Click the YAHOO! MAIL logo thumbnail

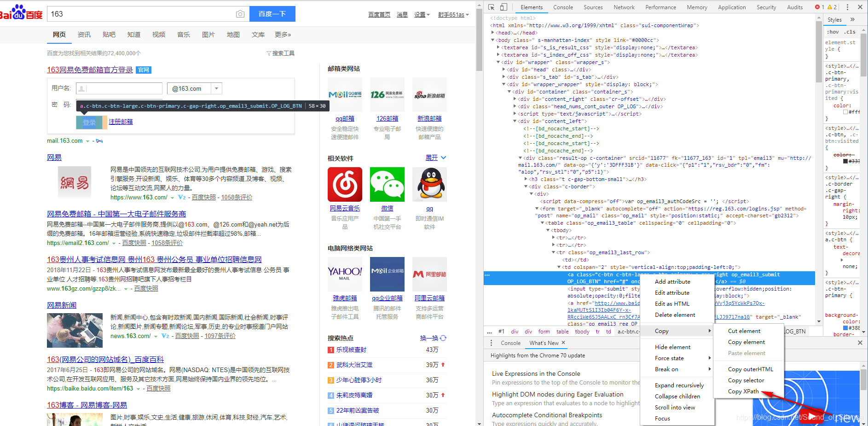point(345,274)
